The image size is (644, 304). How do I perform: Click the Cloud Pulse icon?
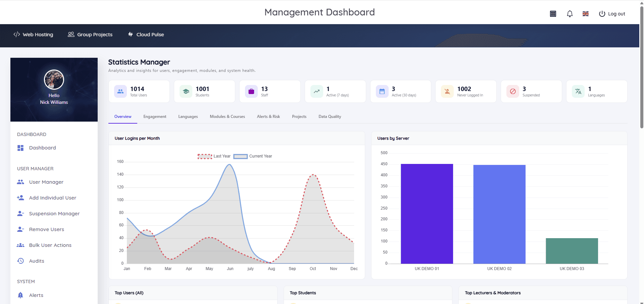pos(131,34)
